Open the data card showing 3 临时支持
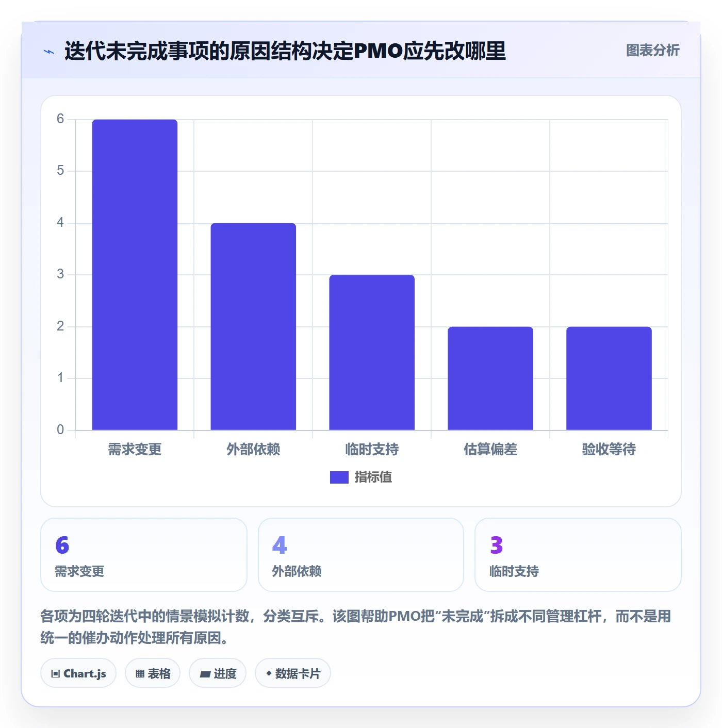The height and width of the screenshot is (728, 722). coord(578,555)
